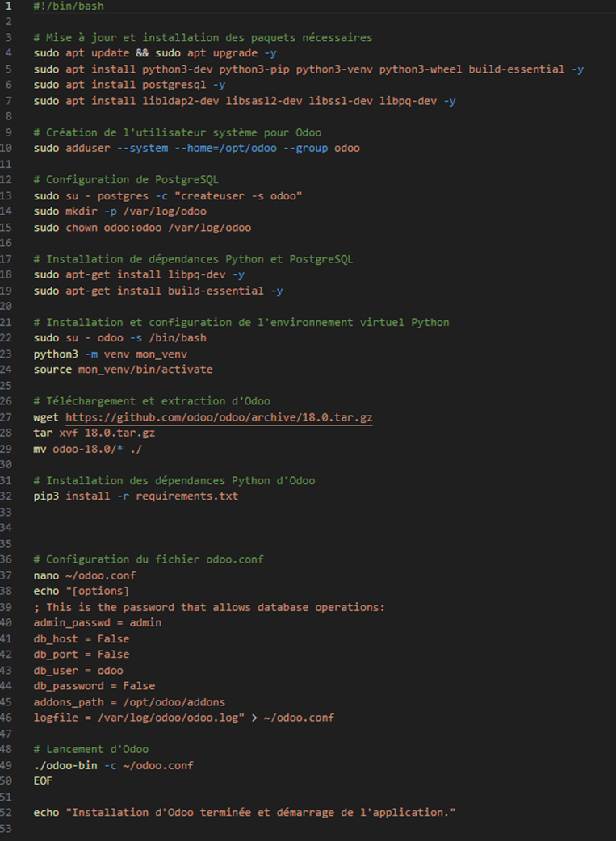The image size is (616, 841).
Task: Open the GitHub odoo archive URL link
Action: (219, 416)
